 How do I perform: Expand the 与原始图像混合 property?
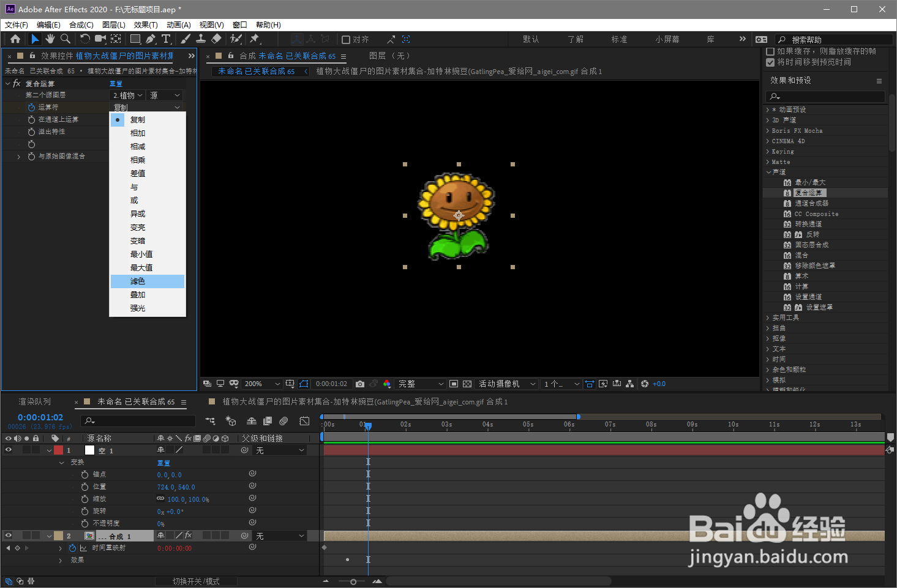19,157
